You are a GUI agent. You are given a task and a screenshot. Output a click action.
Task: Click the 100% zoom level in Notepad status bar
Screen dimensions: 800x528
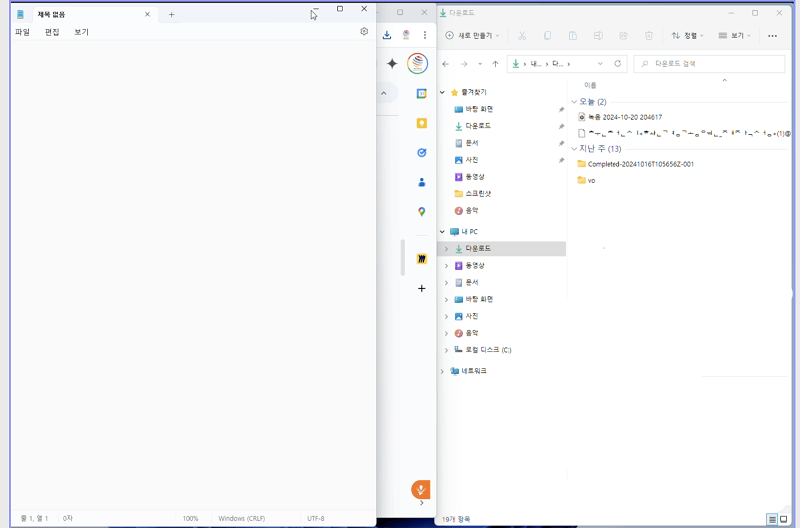[x=190, y=518]
